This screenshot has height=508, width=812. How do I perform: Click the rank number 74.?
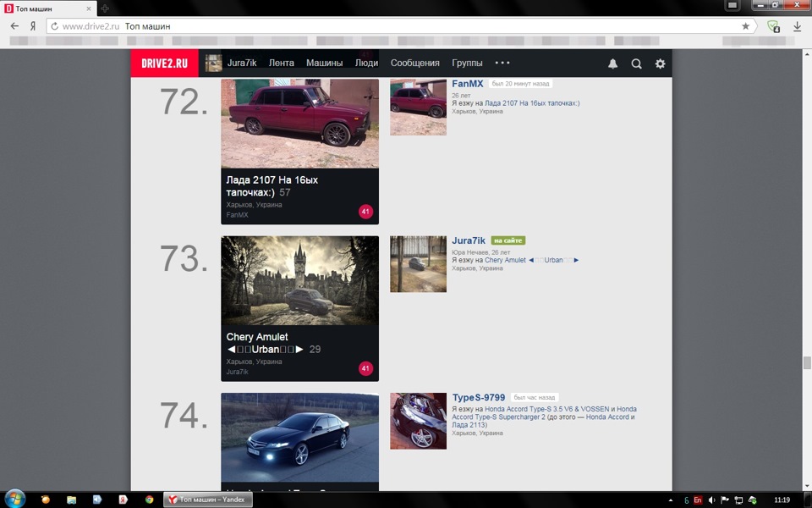tap(184, 416)
